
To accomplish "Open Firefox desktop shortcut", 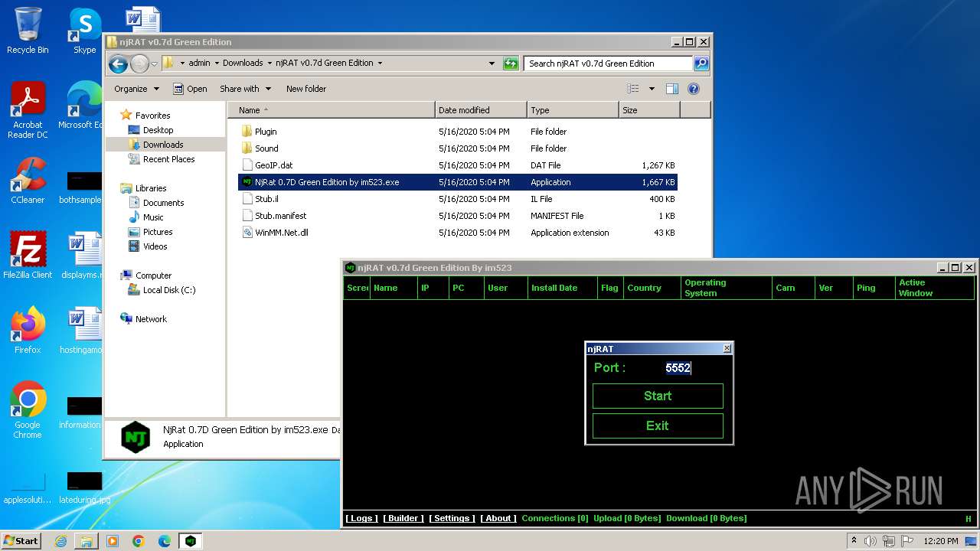I will (28, 331).
